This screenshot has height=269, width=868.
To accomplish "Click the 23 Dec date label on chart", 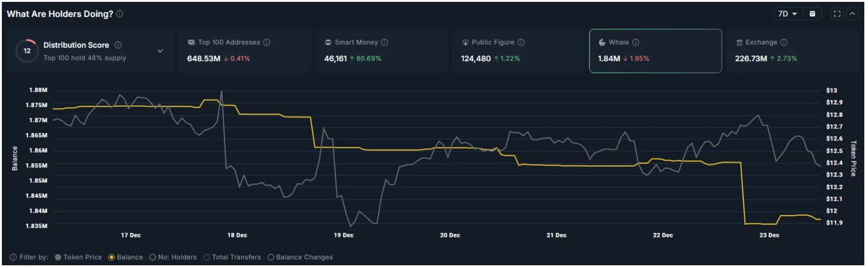I will (769, 235).
